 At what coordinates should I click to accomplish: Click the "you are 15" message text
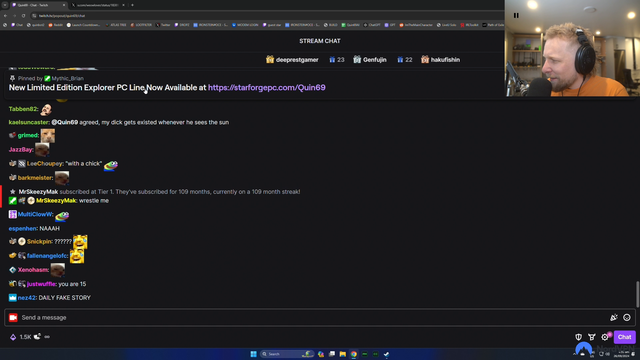72,284
